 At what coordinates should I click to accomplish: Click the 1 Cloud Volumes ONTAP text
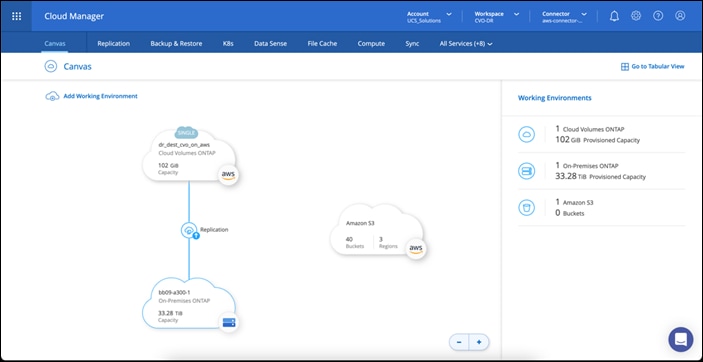coord(590,129)
